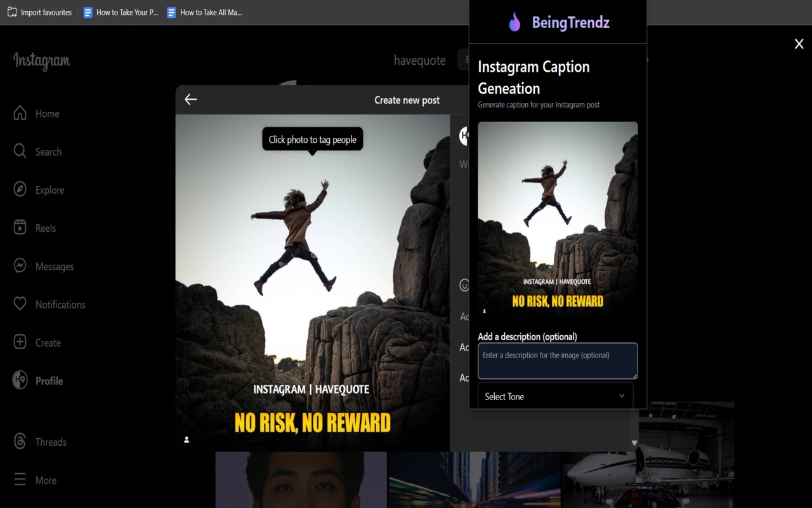
Task: Open the city street light-trails thumbnail
Action: (x=475, y=480)
